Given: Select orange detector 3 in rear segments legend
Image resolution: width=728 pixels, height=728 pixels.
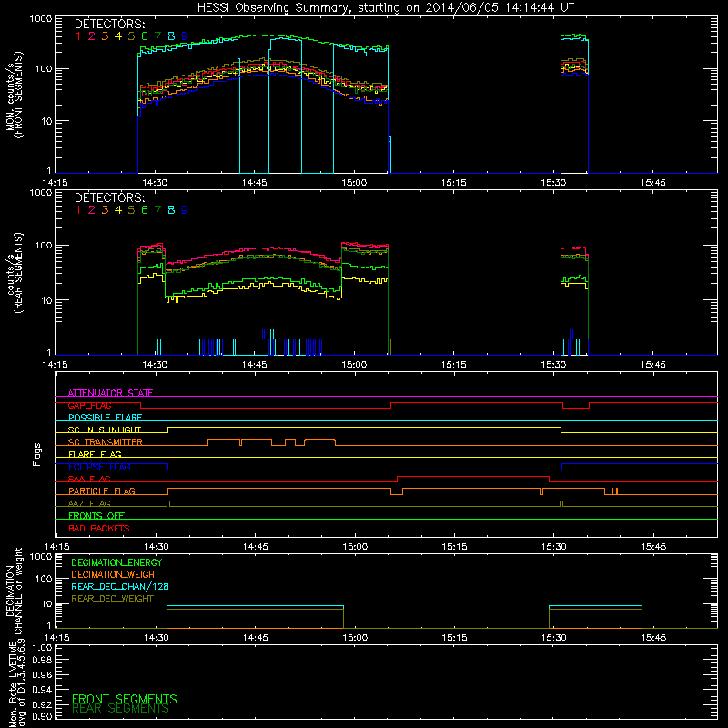Looking at the screenshot, I should click(105, 210).
